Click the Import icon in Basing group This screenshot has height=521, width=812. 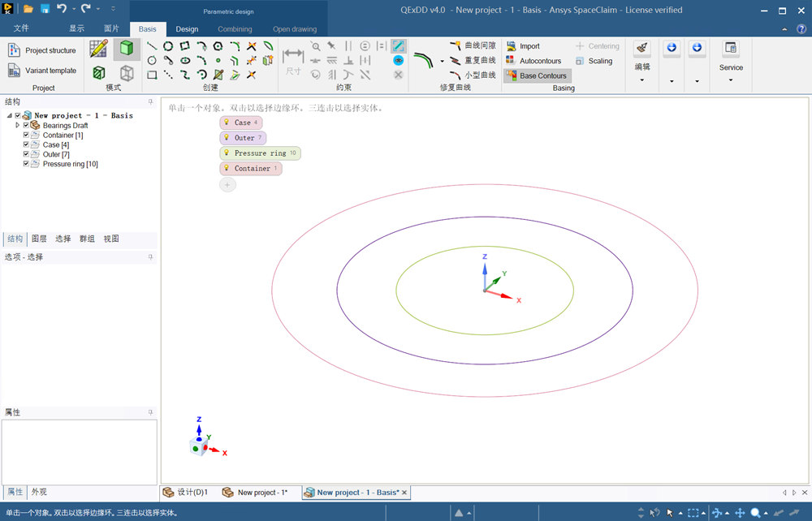coord(511,46)
